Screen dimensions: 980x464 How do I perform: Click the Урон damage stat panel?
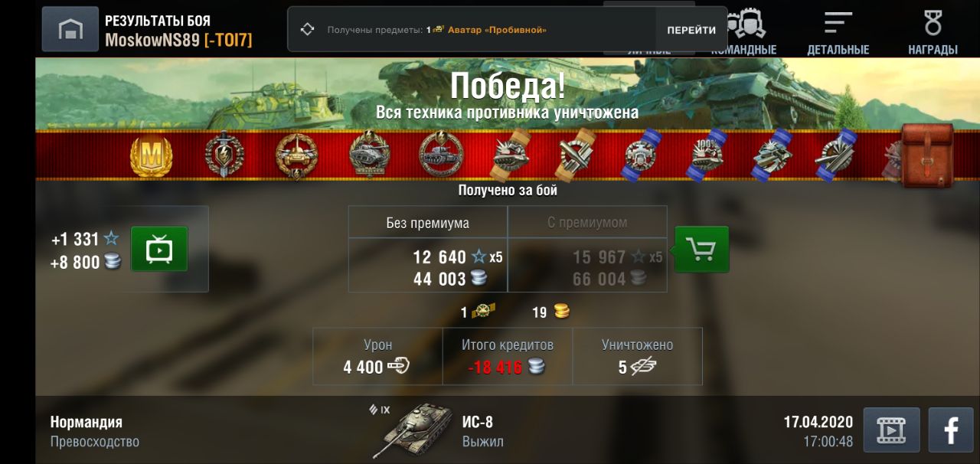377,356
